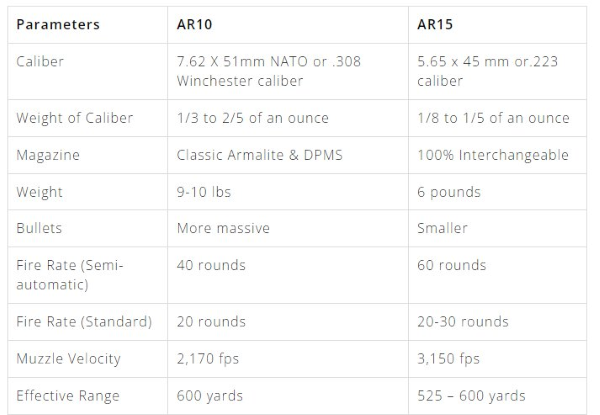The height and width of the screenshot is (415, 600).
Task: Click the "2,170 fps" muzzle velocity cell
Action: [208, 358]
